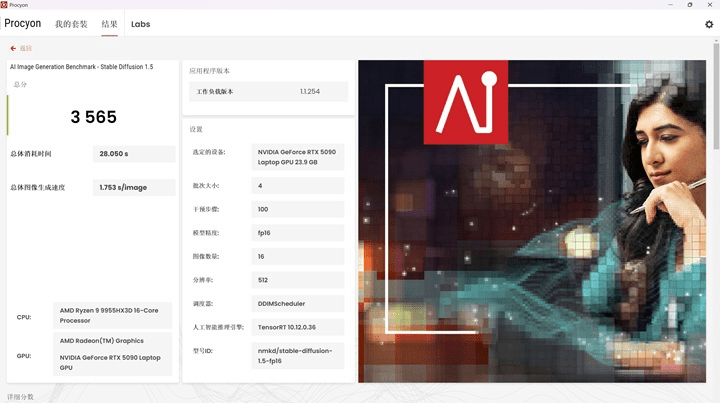
Task: Click the 应用程序版本 section heading
Action: [209, 71]
